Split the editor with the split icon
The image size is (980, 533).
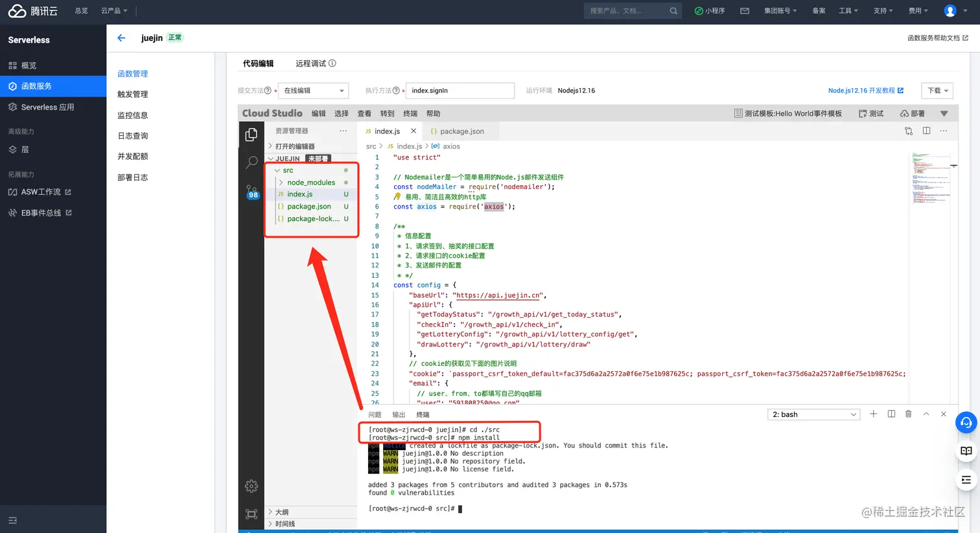click(x=926, y=131)
